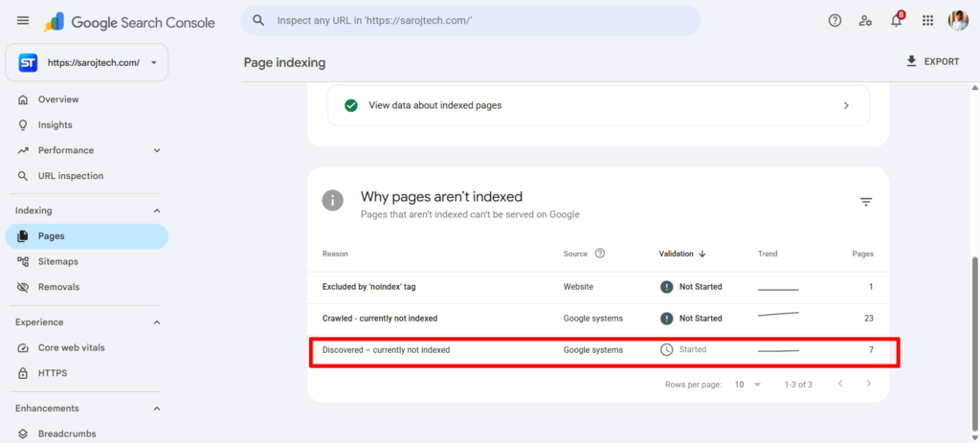Click the HTTPS padlock icon
The image size is (980, 443).
click(23, 374)
